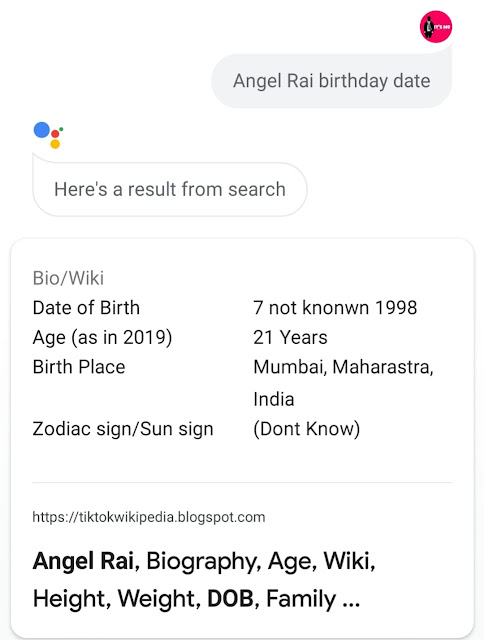The height and width of the screenshot is (640, 484).
Task: Tap the Google Assistant colored dots logo
Action: pyautogui.click(x=48, y=135)
